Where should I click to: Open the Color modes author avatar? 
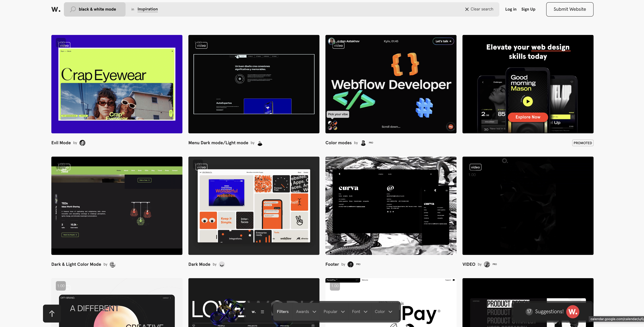(x=363, y=143)
